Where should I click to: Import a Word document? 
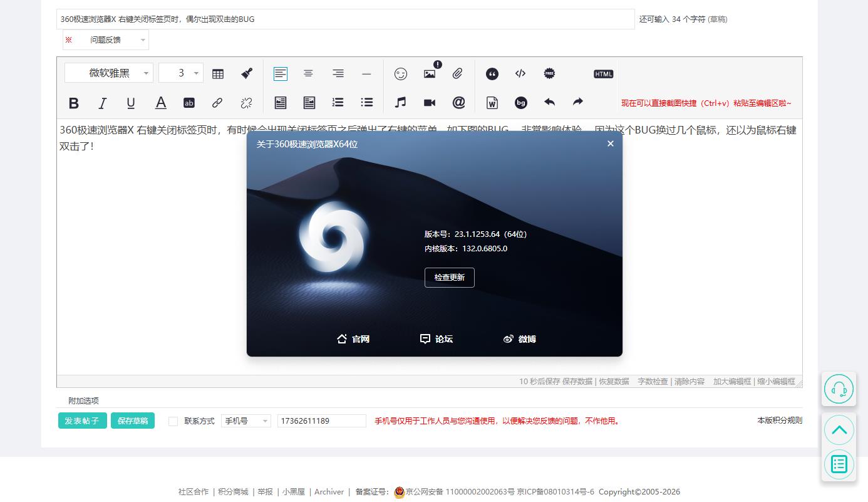point(492,103)
